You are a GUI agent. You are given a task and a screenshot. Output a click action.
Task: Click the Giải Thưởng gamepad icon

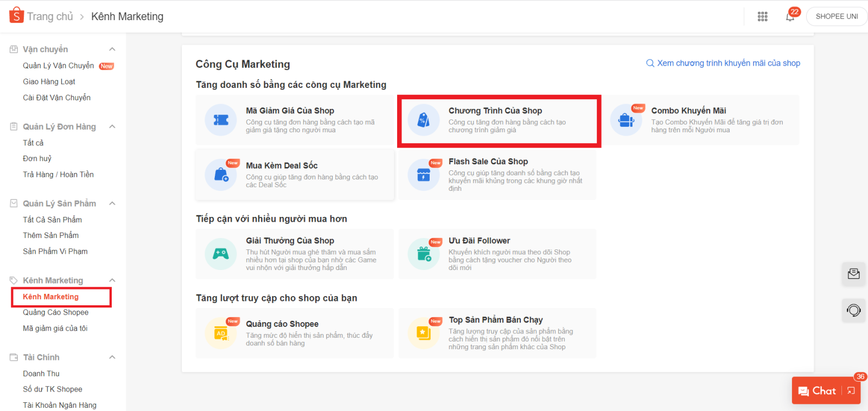pos(221,254)
